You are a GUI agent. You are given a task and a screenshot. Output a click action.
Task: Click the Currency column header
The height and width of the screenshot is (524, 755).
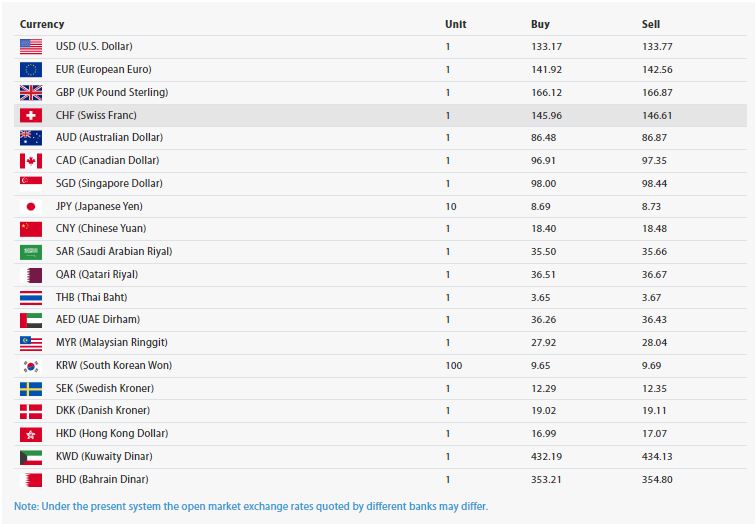click(x=42, y=24)
